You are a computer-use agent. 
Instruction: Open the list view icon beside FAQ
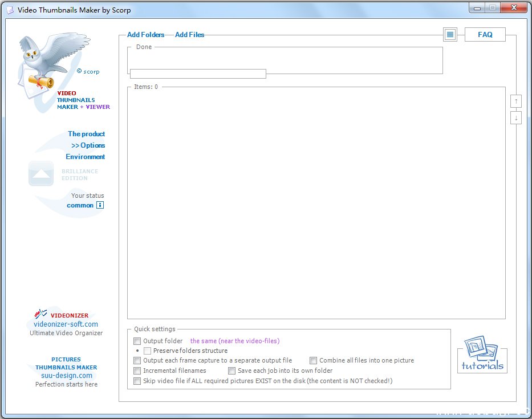click(450, 35)
